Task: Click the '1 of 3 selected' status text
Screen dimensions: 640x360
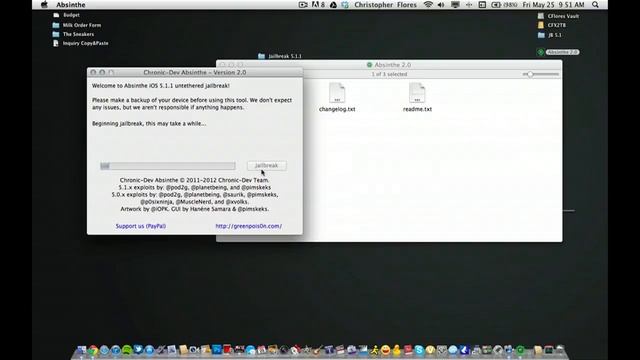Action: click(389, 74)
